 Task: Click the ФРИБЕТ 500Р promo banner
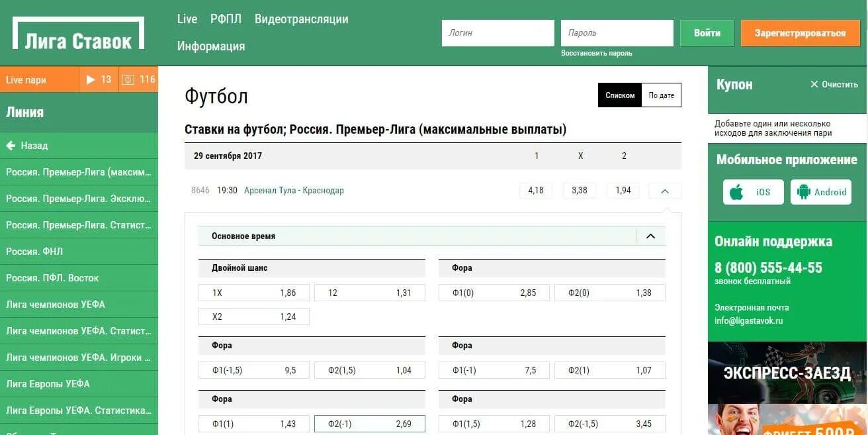click(x=787, y=420)
